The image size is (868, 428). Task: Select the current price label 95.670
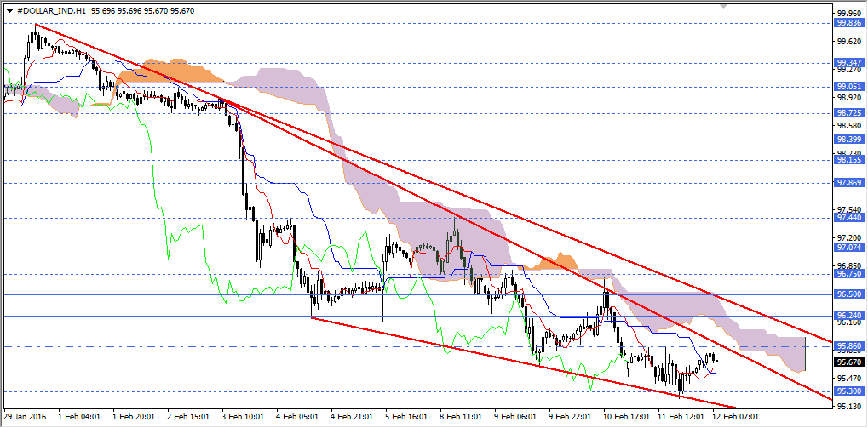849,361
